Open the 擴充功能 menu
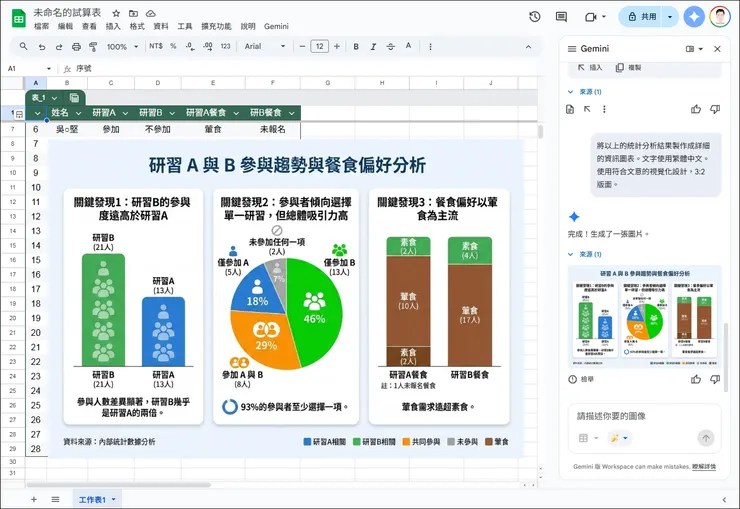This screenshot has width=740, height=509. click(x=216, y=26)
